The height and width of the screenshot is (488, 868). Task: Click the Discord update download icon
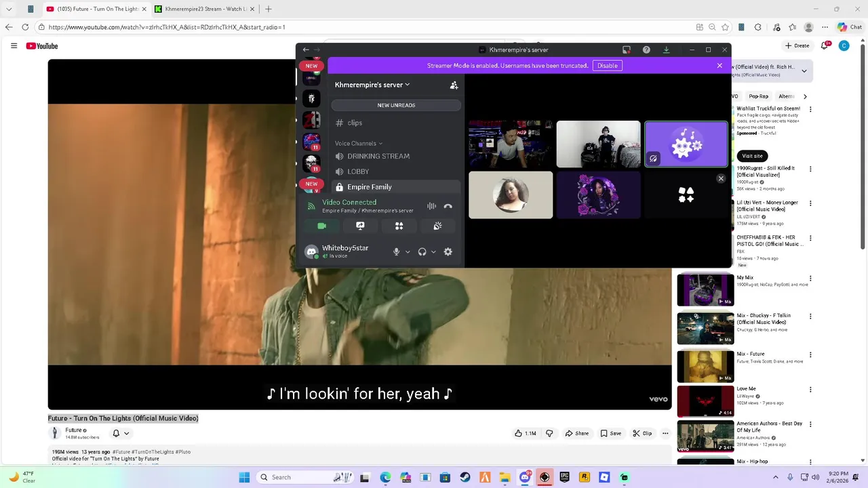tap(666, 49)
